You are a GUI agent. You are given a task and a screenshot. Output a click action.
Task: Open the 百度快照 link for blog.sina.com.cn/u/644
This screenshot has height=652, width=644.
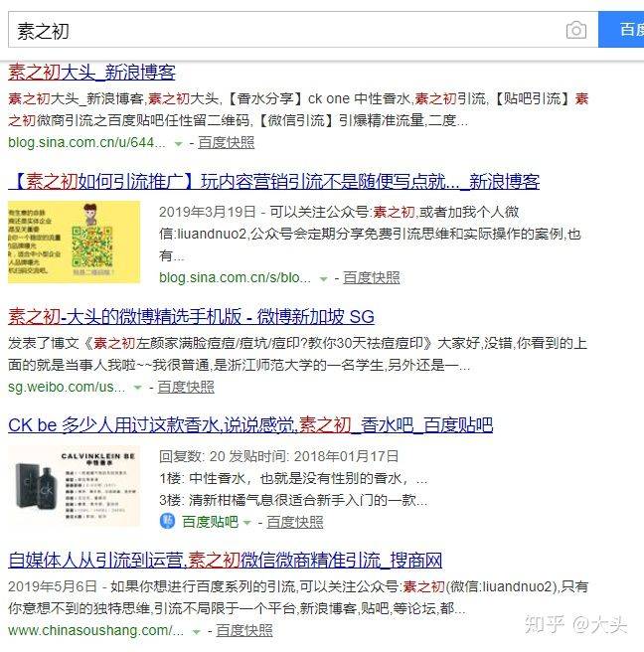226,143
